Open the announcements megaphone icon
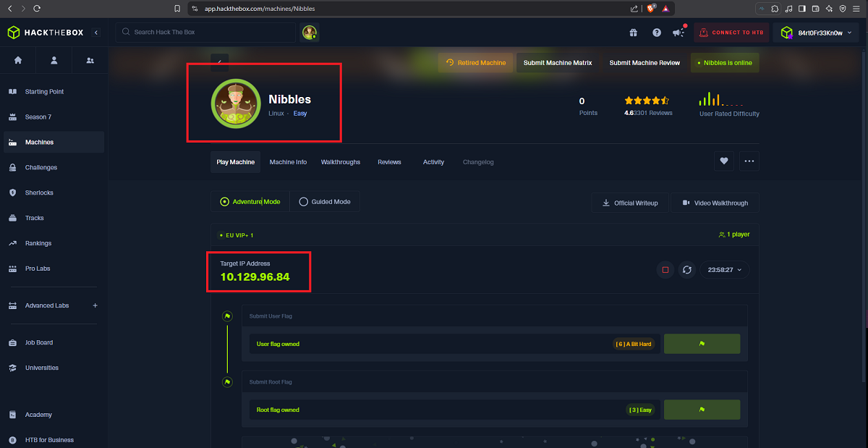868x448 pixels. coord(678,33)
